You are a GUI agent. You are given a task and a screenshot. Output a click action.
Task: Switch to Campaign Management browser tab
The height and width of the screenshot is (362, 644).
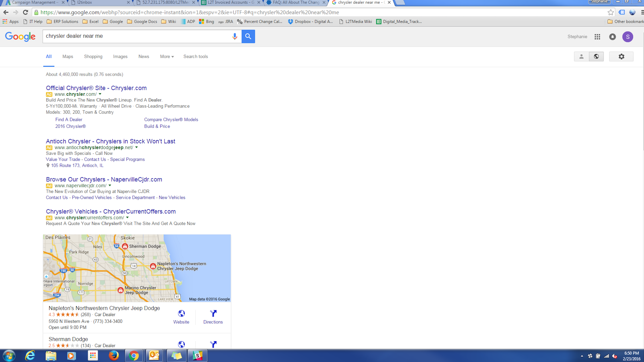[x=35, y=3]
